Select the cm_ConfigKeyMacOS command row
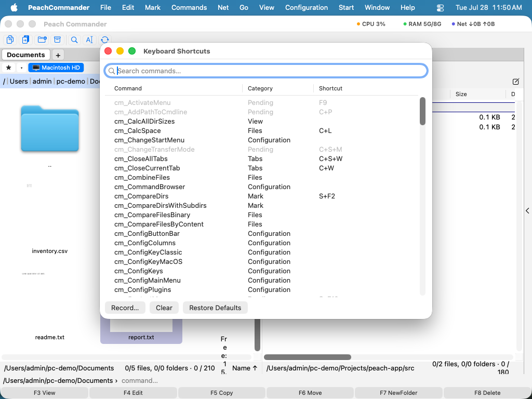 click(262, 262)
